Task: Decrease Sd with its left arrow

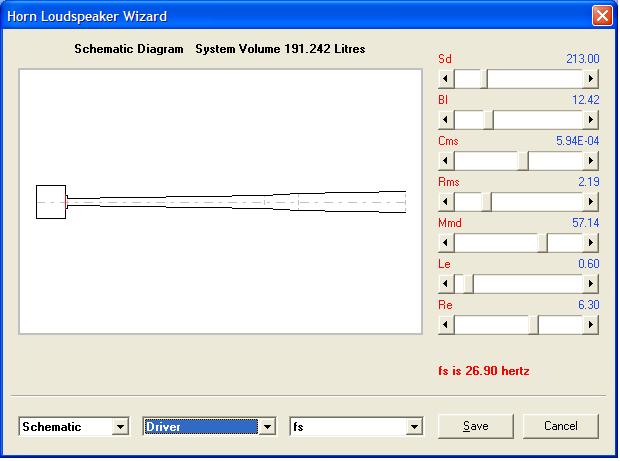Action: (446, 79)
